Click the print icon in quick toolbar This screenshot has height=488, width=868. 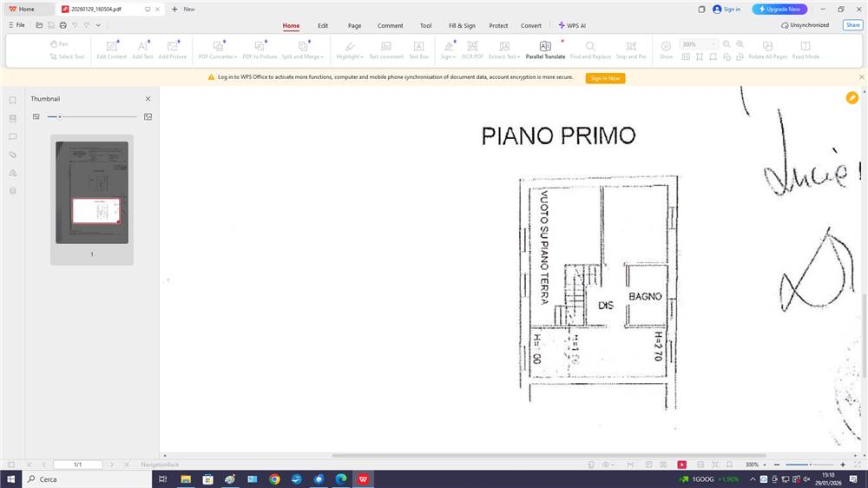[x=62, y=25]
